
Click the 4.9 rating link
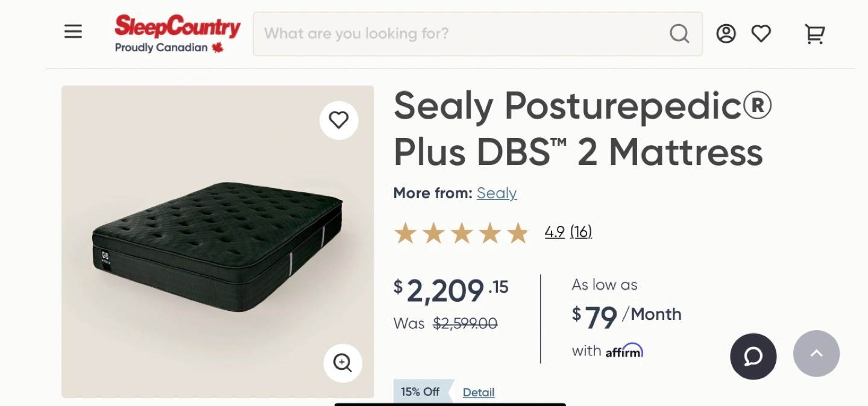(555, 231)
